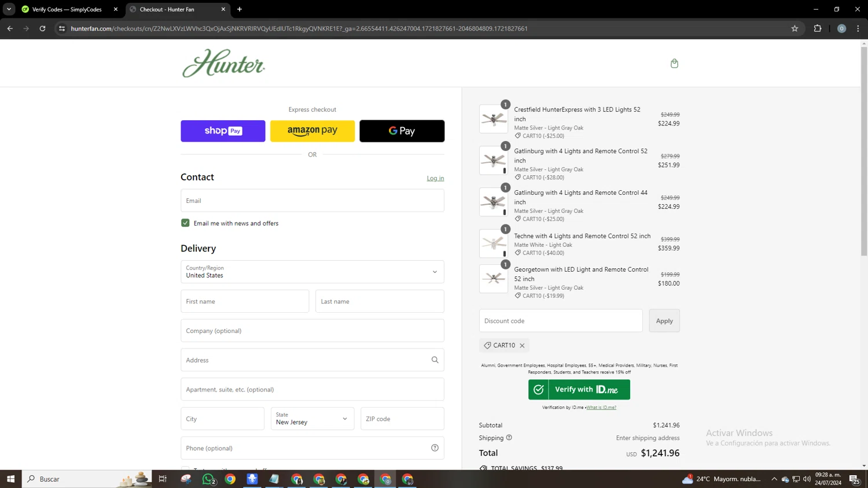Image resolution: width=868 pixels, height=488 pixels.
Task: Click the First name field
Action: [x=245, y=301]
